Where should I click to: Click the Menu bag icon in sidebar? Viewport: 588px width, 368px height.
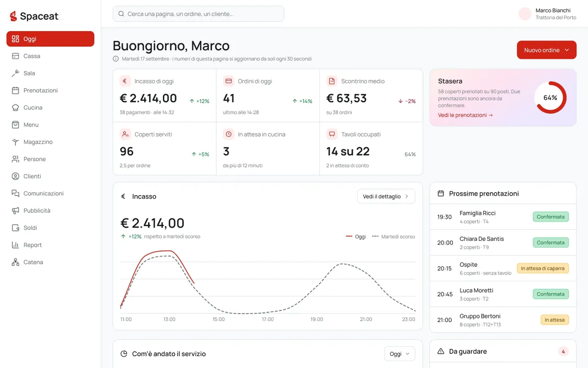[15, 125]
